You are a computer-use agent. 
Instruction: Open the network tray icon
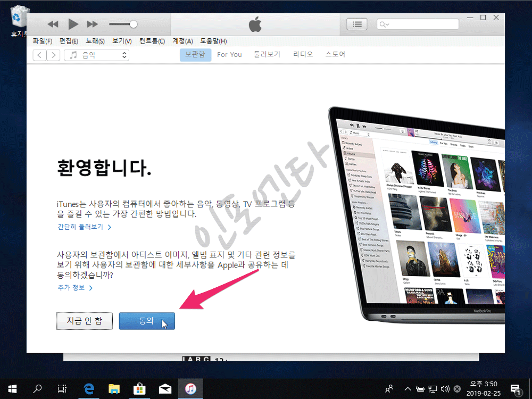[x=433, y=389]
